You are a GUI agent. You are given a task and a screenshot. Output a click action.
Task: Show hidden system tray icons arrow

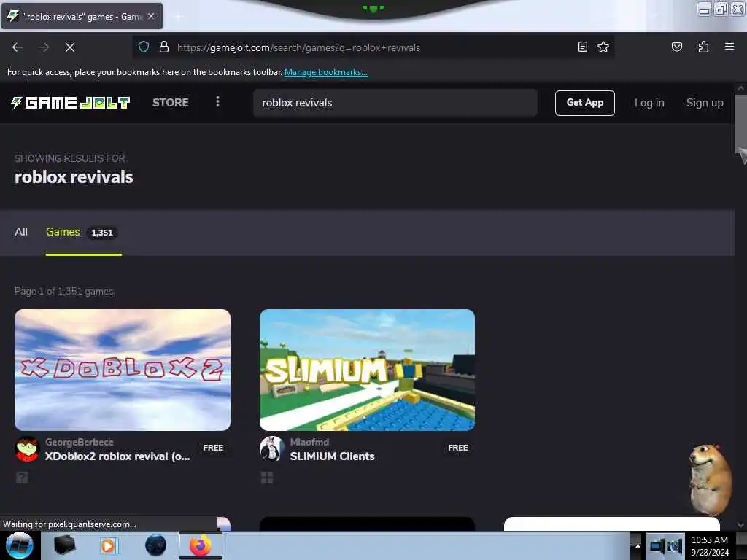pyautogui.click(x=638, y=546)
